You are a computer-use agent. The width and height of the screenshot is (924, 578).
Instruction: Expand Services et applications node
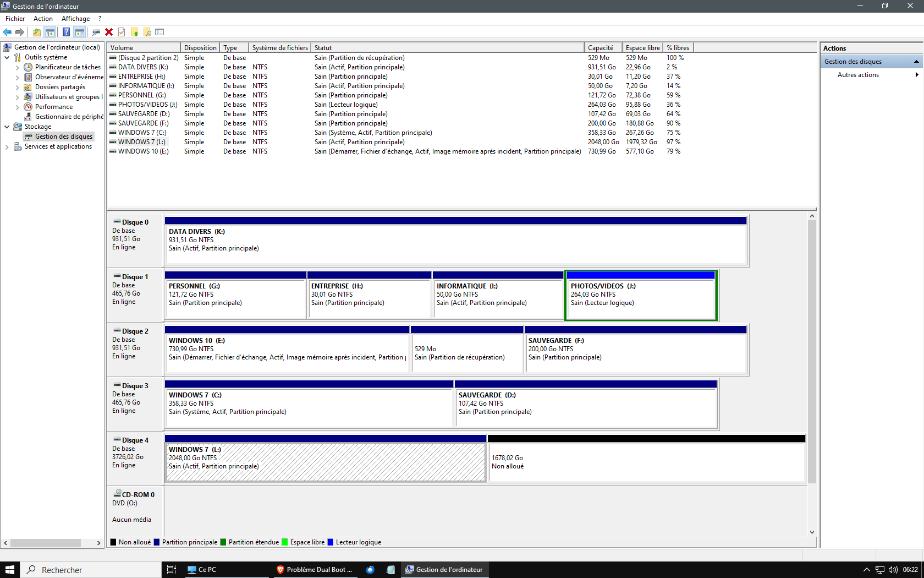coord(7,146)
